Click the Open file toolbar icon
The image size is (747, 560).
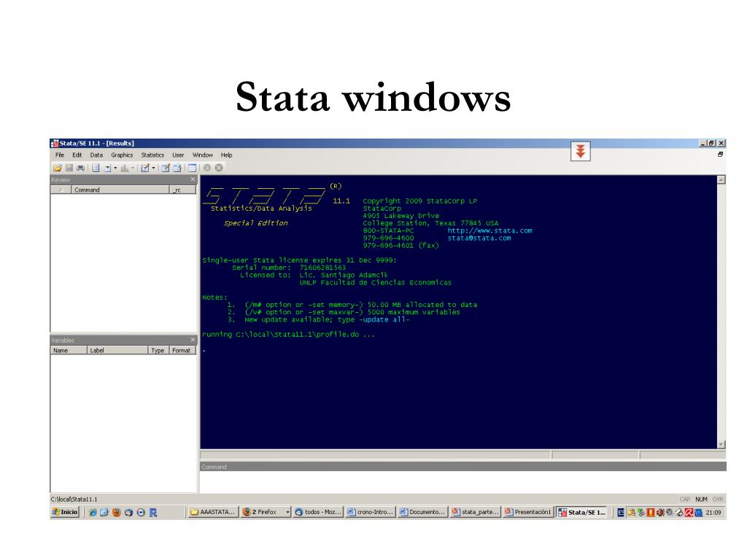tap(57, 168)
